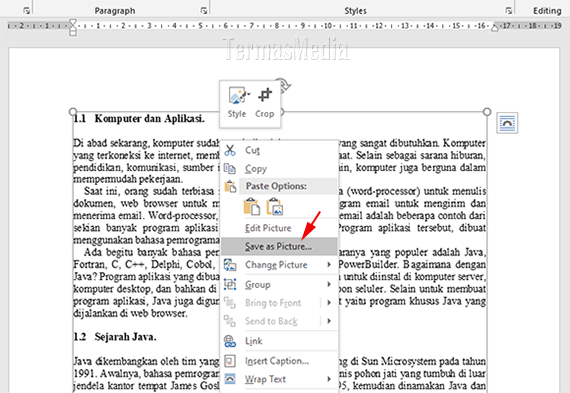Click heading '1.2 Sejarah Java.'
Viewport: 570px width, 393px height.
coord(115,337)
